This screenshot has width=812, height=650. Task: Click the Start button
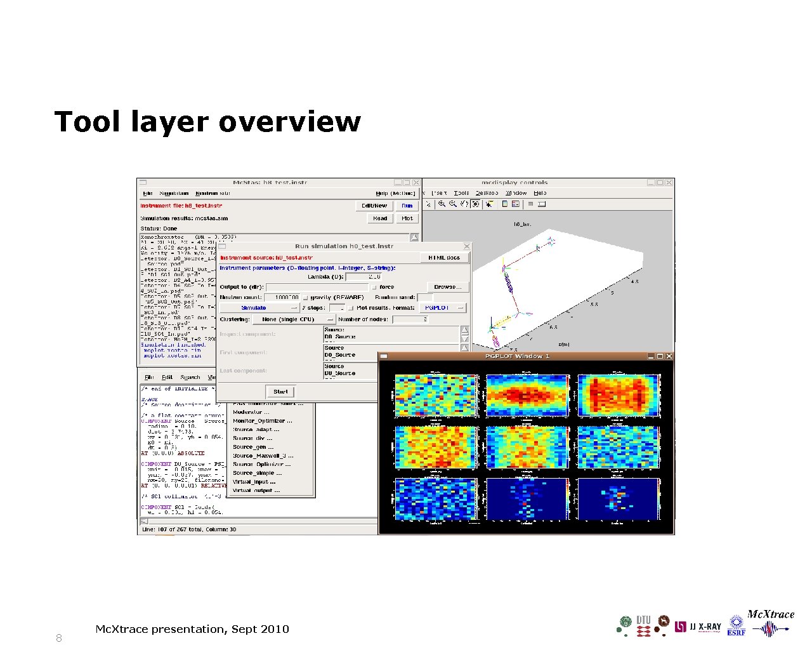pos(280,392)
